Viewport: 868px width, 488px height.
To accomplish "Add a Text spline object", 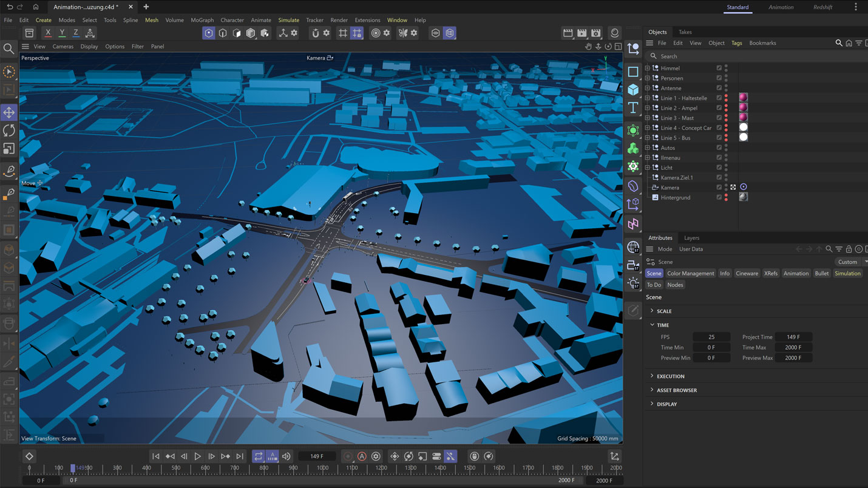I will (633, 108).
